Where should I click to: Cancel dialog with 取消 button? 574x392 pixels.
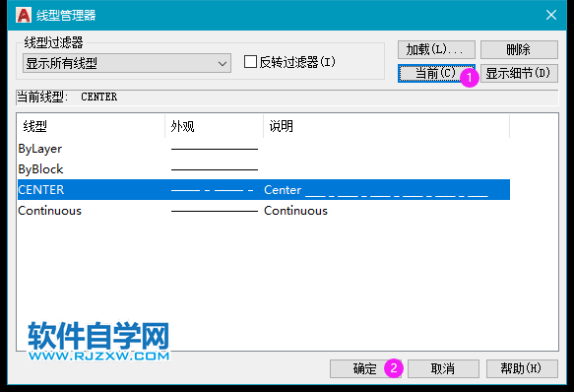[x=443, y=368]
